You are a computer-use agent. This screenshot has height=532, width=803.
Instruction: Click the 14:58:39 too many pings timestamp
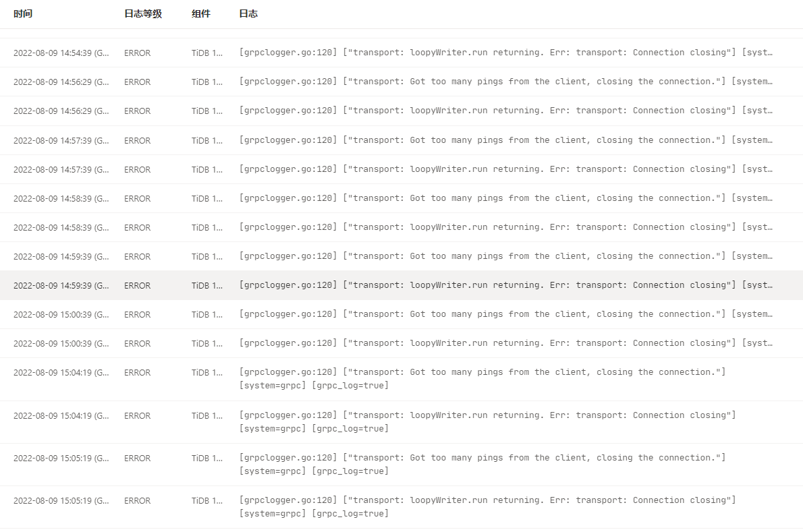coord(61,198)
